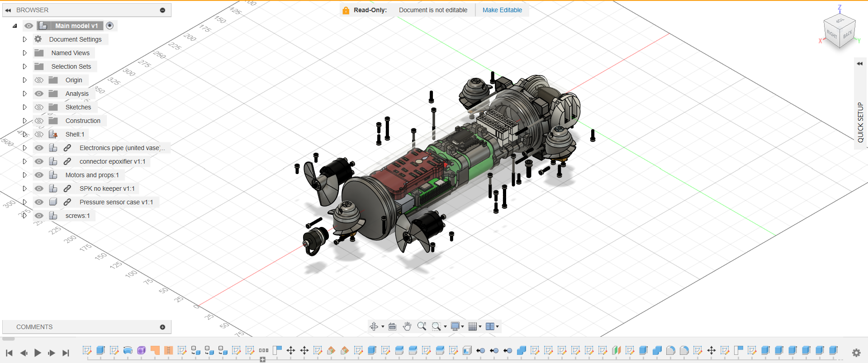Click the rectangular pattern timeline feature
The height and width of the screenshot is (363, 868).
(264, 350)
